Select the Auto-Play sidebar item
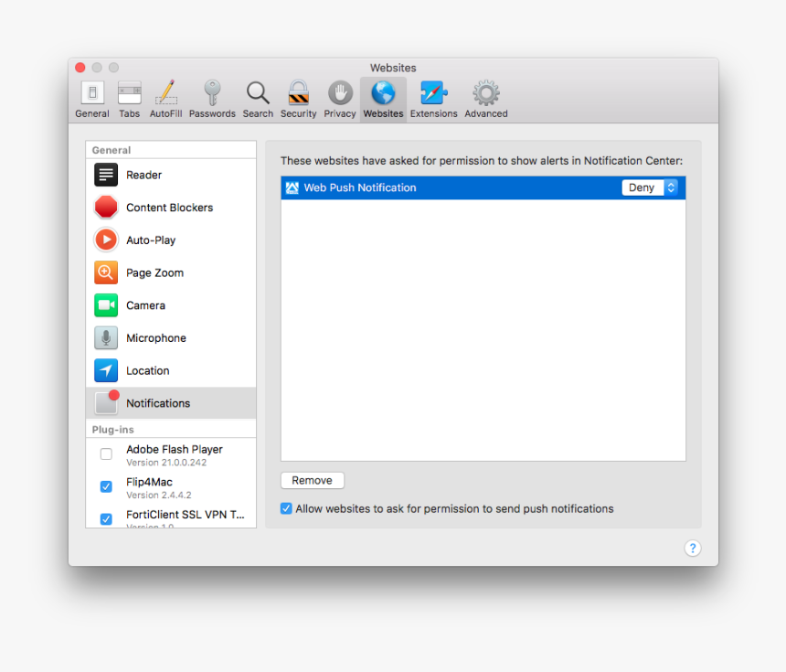Viewport: 786px width, 672px height. click(151, 240)
